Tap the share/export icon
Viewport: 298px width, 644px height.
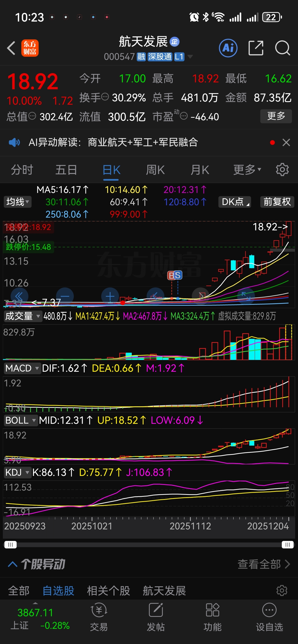[256, 48]
